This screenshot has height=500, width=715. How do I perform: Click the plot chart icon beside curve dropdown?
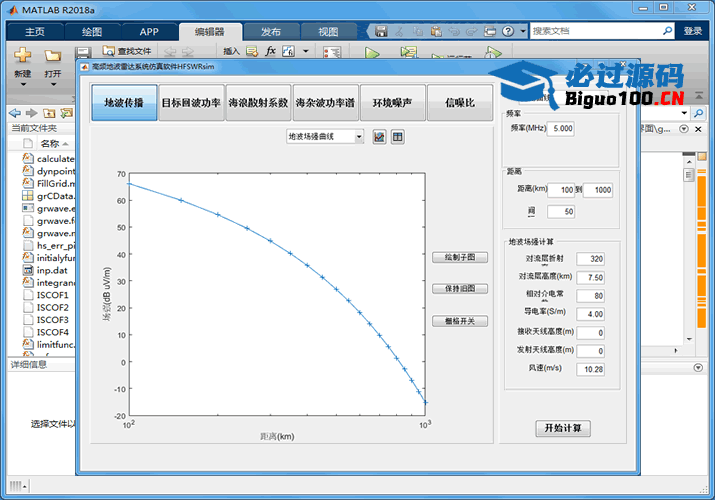pos(379,137)
